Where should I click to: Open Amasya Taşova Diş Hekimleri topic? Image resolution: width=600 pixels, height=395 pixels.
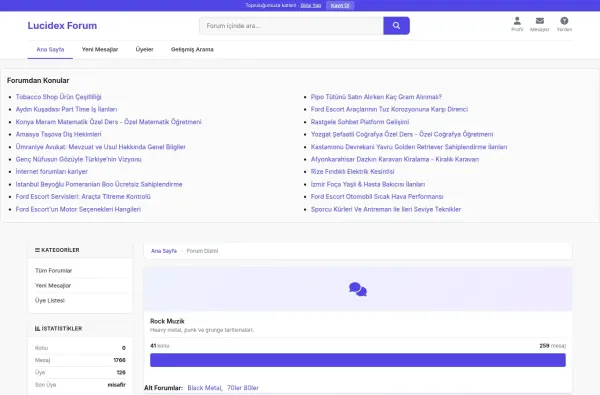point(59,134)
